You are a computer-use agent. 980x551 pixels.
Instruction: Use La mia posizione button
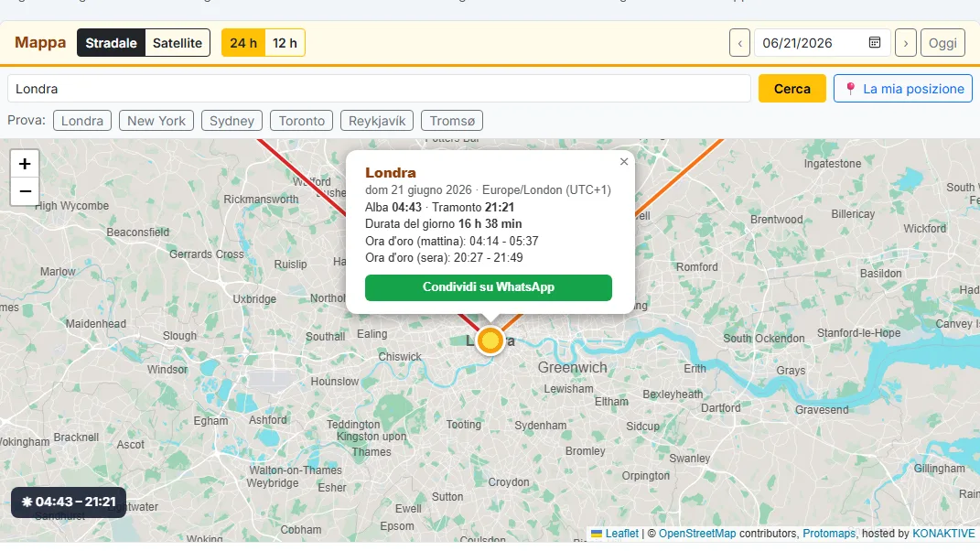(x=903, y=89)
